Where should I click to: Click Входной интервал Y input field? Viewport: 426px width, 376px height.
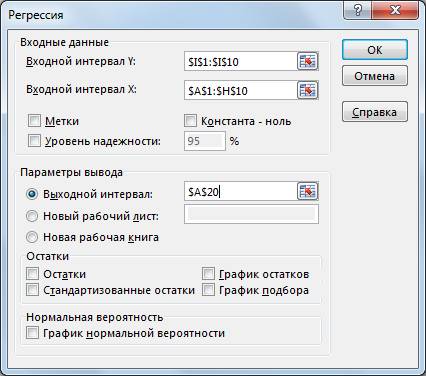point(240,61)
